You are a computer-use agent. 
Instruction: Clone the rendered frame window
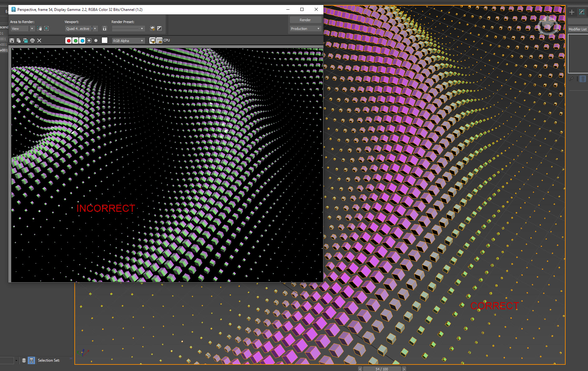point(26,40)
